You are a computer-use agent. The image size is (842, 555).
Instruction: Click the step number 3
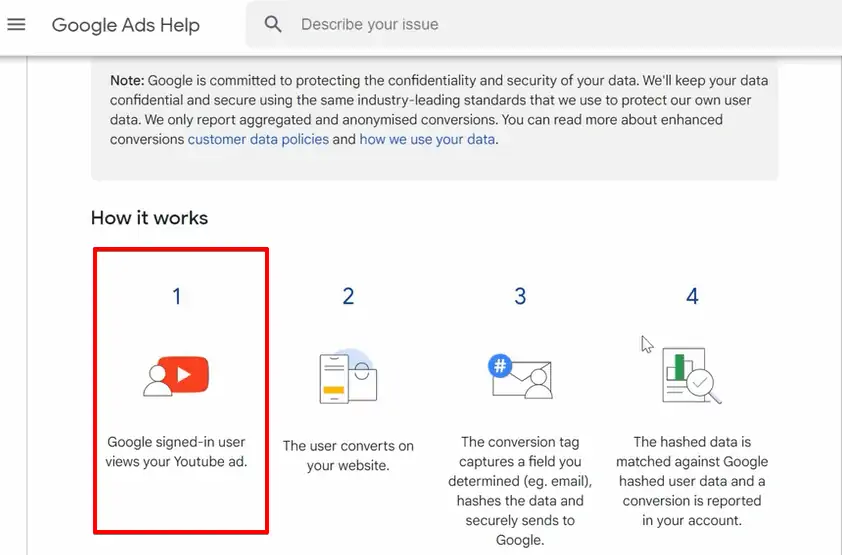520,296
